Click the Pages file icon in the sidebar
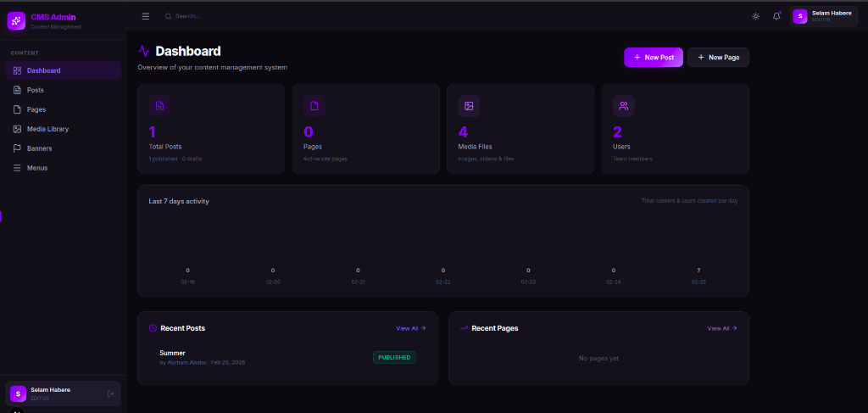The height and width of the screenshot is (413, 868). point(17,109)
